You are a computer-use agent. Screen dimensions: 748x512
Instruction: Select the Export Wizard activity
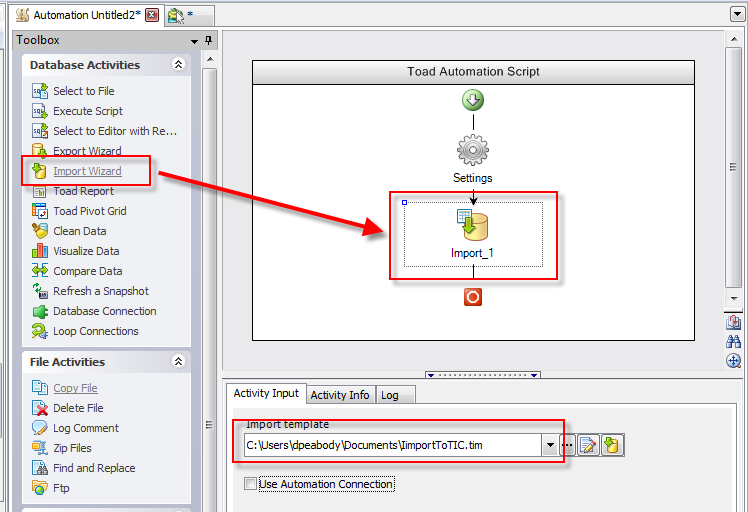76,151
